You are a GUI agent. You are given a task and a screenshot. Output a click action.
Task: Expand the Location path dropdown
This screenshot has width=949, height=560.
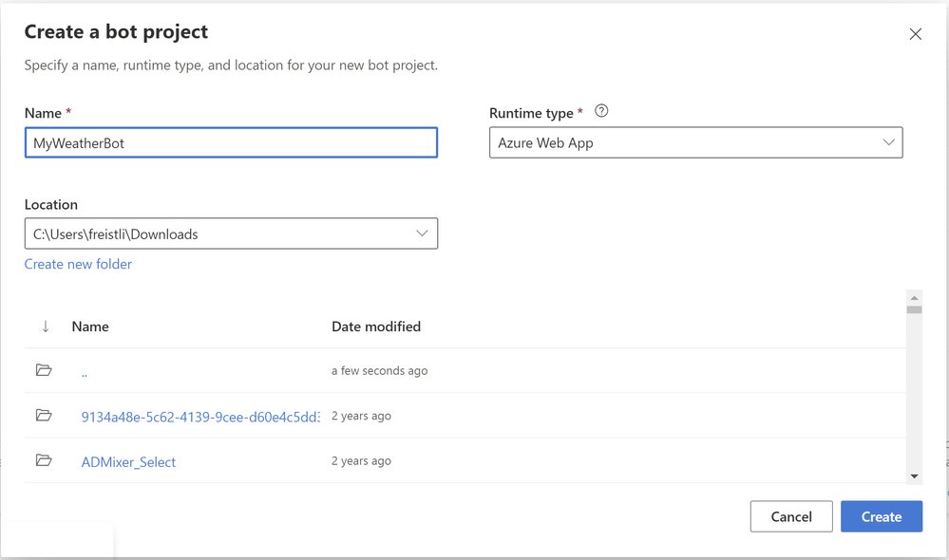click(422, 233)
